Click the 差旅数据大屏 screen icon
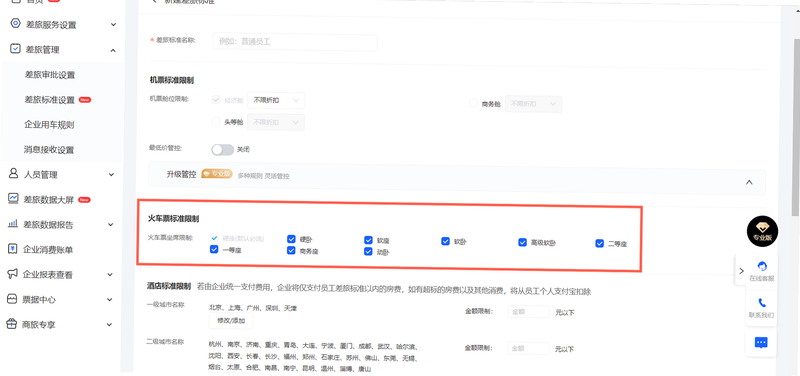Viewport: 800px width, 376px height. click(13, 199)
